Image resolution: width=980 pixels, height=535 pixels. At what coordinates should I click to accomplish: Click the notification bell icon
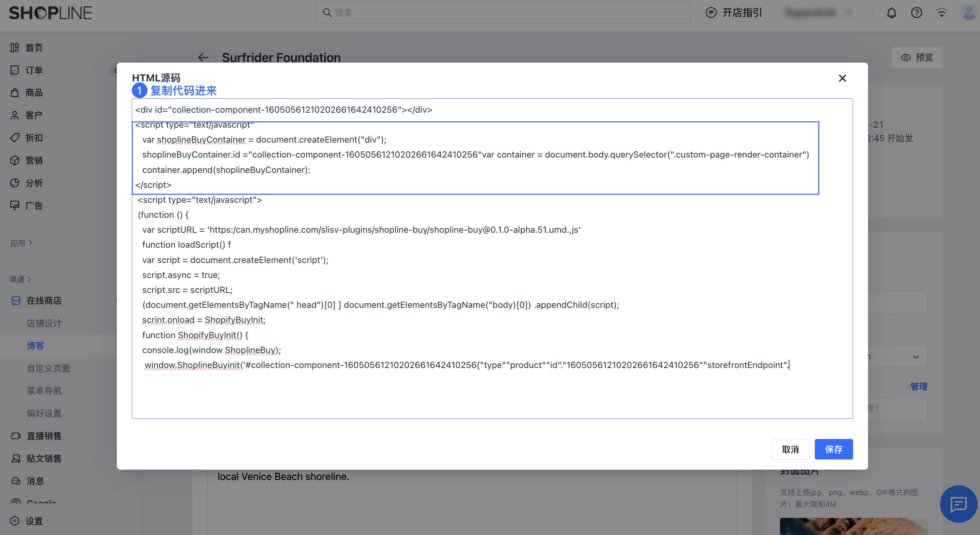pos(891,13)
